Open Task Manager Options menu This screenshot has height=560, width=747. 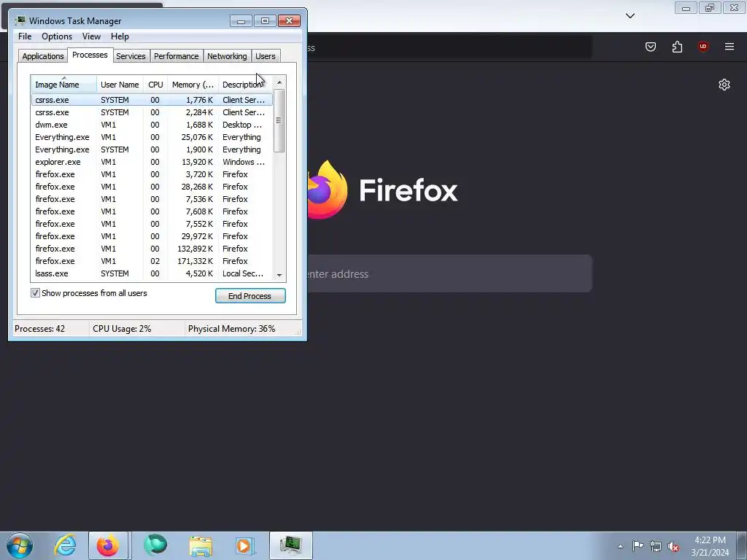(57, 36)
